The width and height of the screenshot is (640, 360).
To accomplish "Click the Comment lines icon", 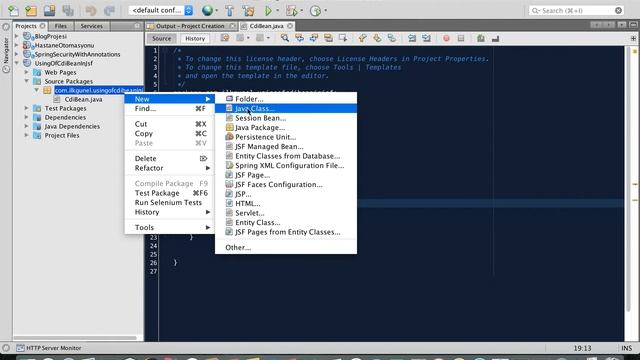I will (481, 38).
